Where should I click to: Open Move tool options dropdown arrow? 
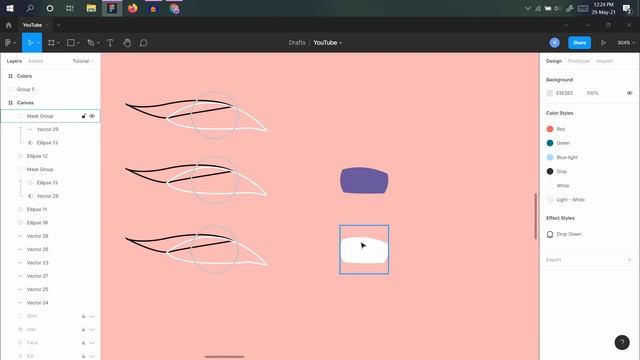tap(38, 43)
